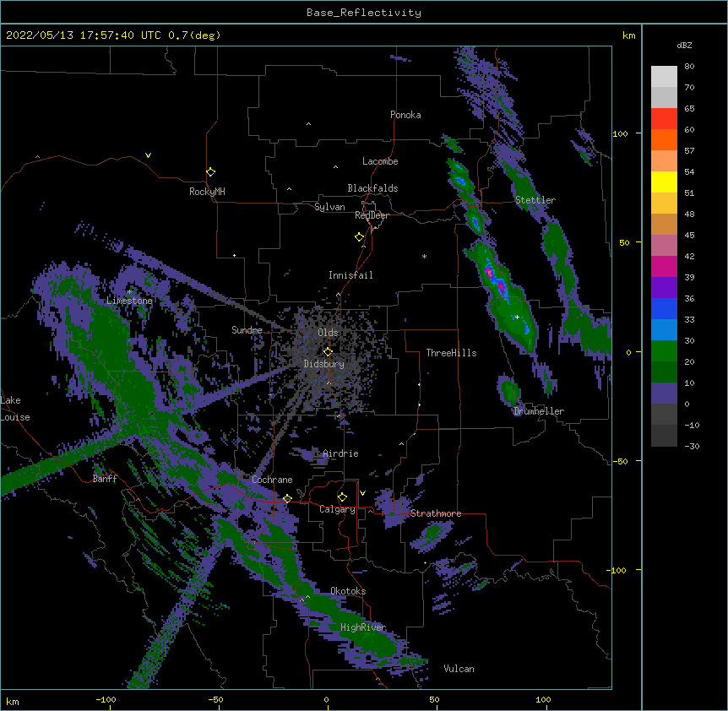
Task: Click the Cochrane town label
Action: pyautogui.click(x=272, y=480)
